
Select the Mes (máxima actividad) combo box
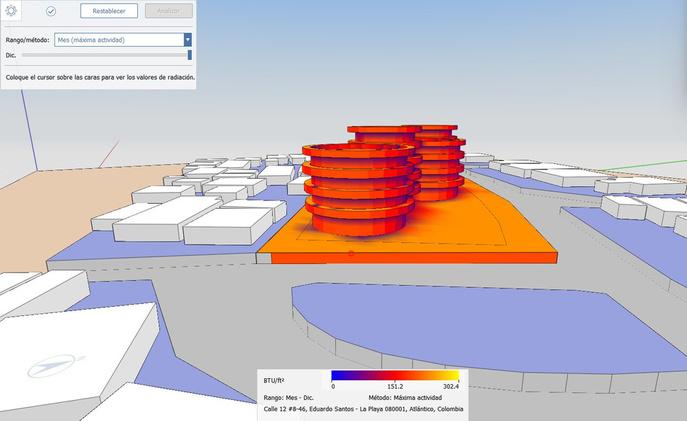(123, 40)
